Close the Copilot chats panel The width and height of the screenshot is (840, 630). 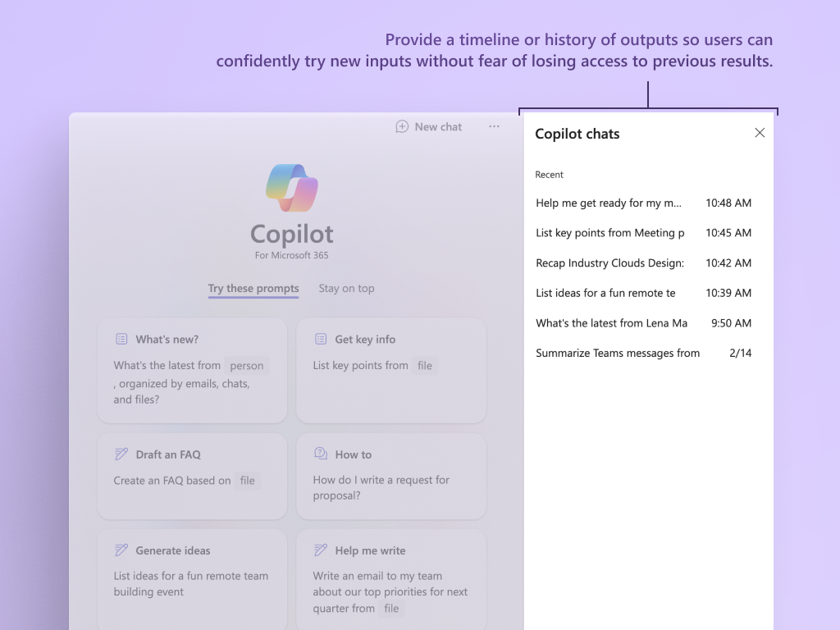[x=760, y=132]
